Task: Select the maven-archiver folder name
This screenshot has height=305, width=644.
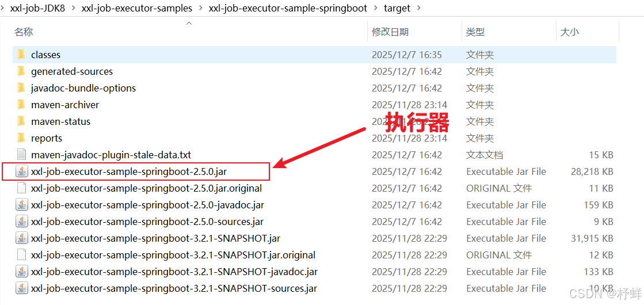Action: pos(65,105)
